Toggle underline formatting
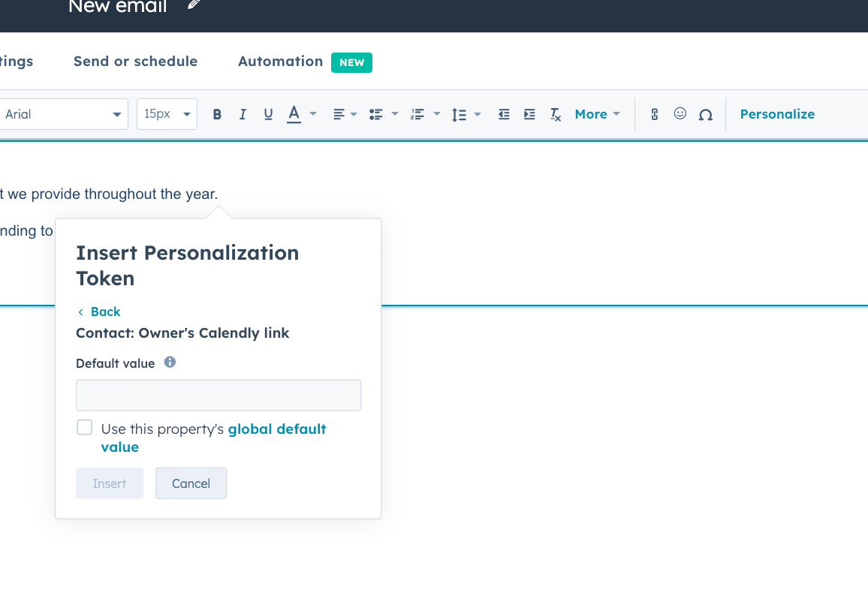The height and width of the screenshot is (596, 868). (x=268, y=115)
